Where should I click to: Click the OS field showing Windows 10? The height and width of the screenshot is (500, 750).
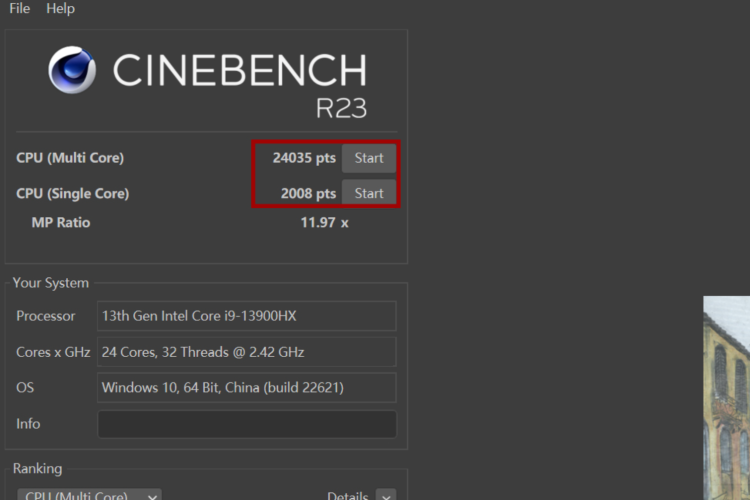[246, 388]
